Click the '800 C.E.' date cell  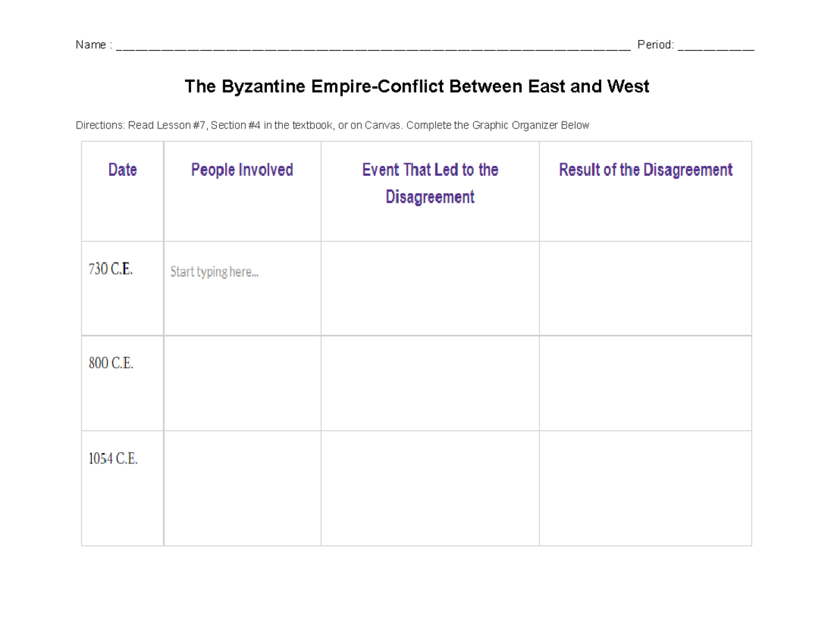tap(112, 363)
